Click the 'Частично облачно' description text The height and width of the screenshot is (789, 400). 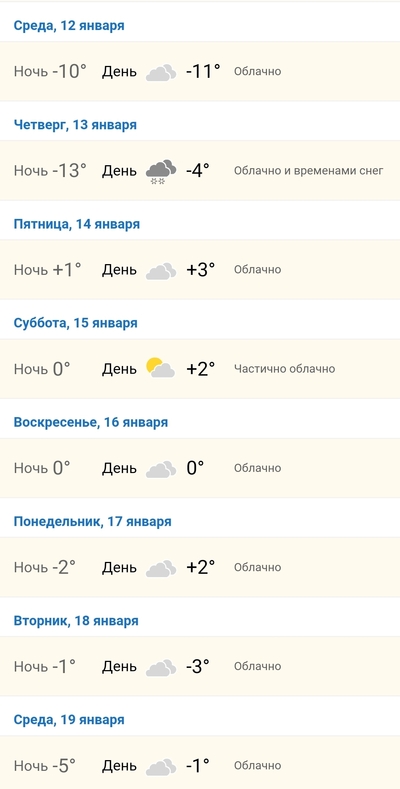(x=284, y=369)
